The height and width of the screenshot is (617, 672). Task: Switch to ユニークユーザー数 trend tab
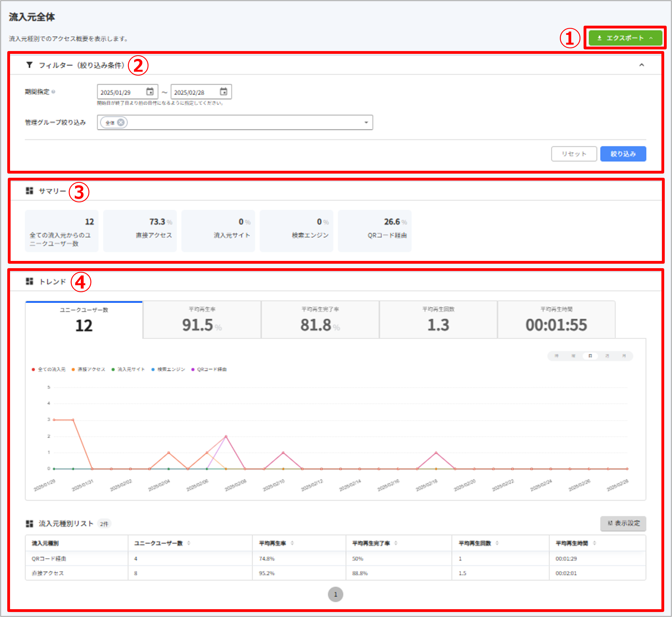[84, 320]
